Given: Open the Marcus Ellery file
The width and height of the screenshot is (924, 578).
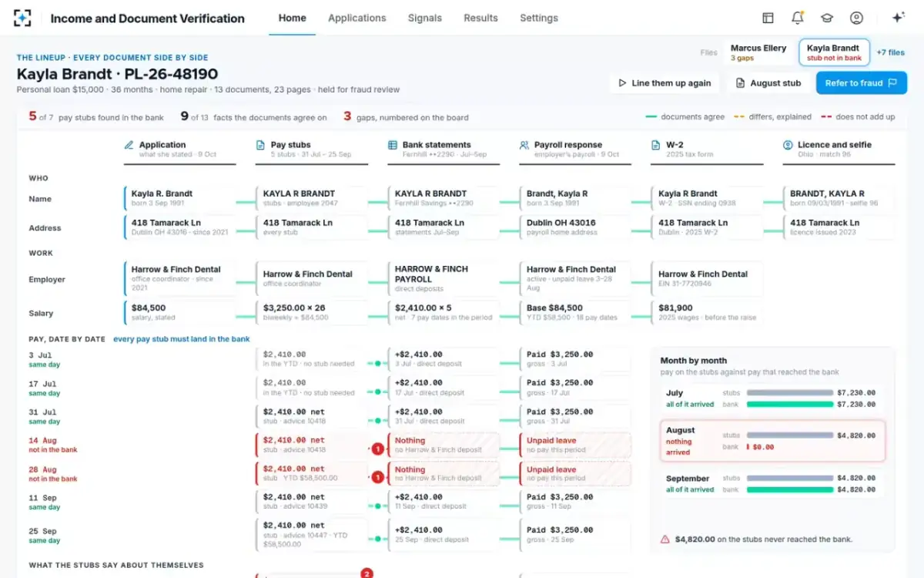Looking at the screenshot, I should (758, 52).
